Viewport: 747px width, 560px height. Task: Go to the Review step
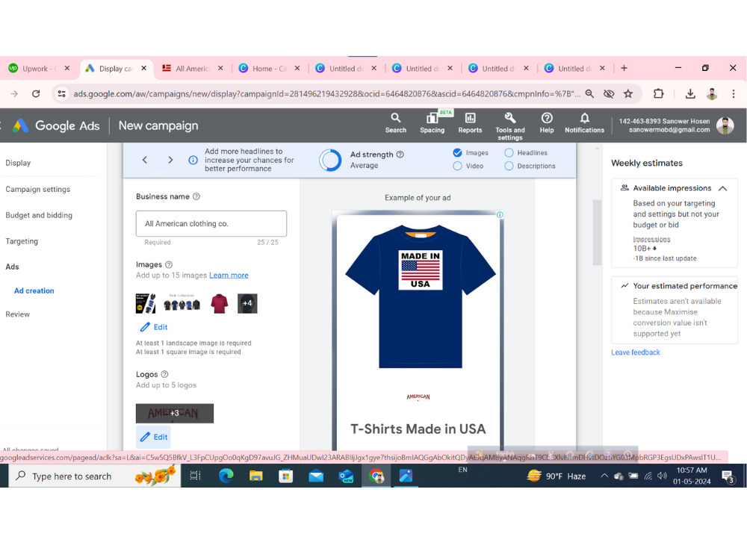(x=18, y=314)
